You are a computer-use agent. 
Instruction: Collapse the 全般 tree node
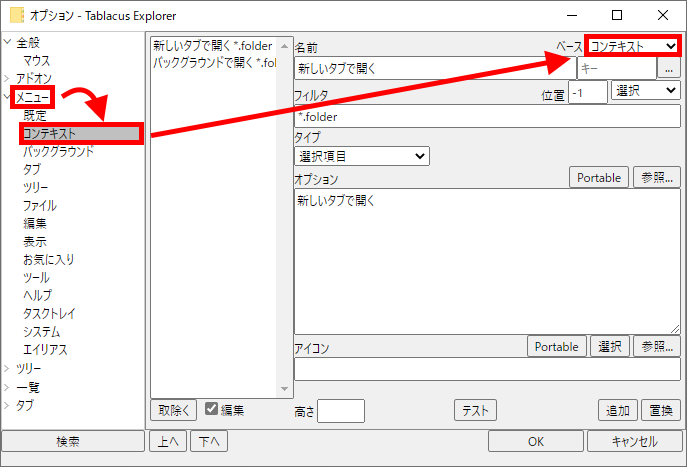point(7,42)
